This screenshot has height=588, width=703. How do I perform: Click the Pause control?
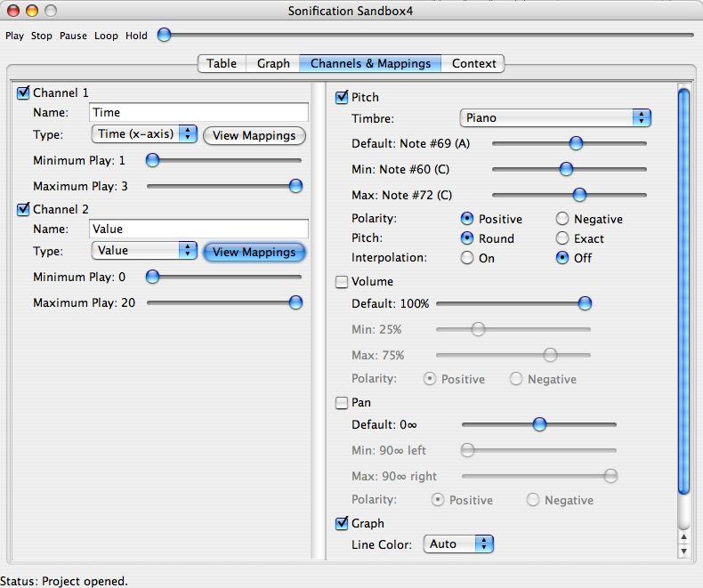[x=73, y=36]
